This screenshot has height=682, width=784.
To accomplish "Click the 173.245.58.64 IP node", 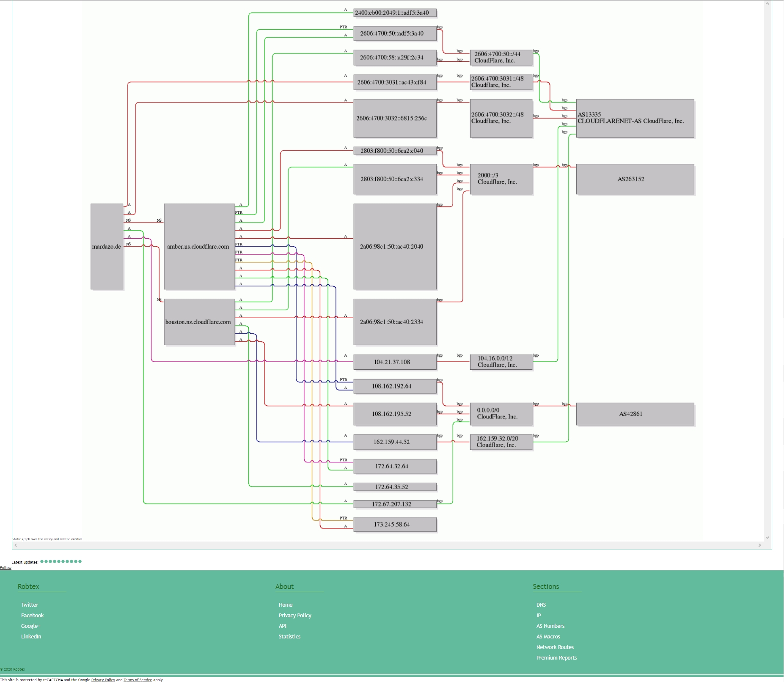I will tap(395, 524).
